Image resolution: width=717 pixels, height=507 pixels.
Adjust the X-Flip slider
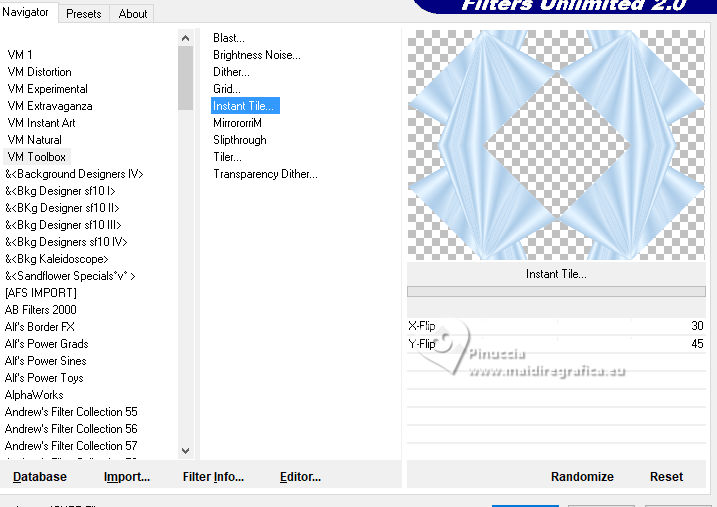click(556, 326)
